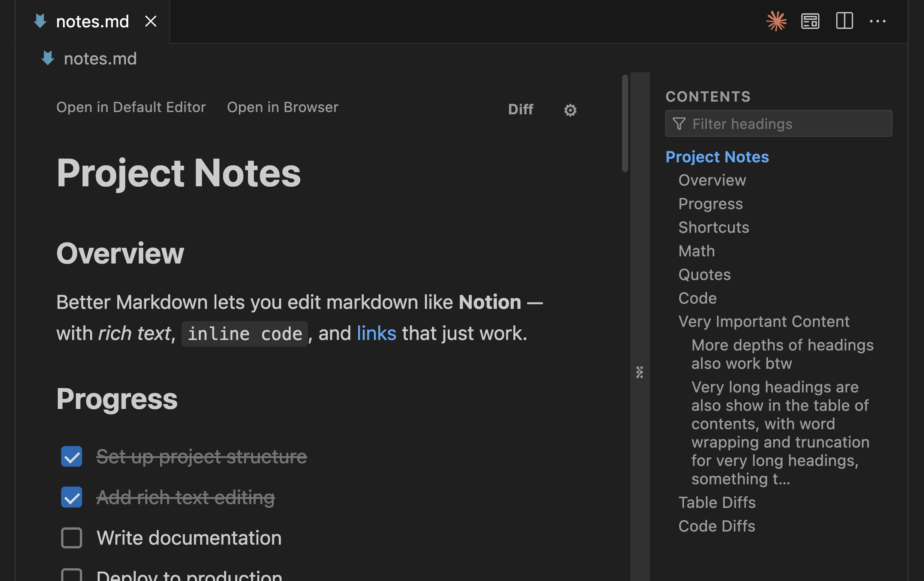The height and width of the screenshot is (581, 924).
Task: Collapse the Contents panel via the chevron
Action: pyautogui.click(x=639, y=372)
